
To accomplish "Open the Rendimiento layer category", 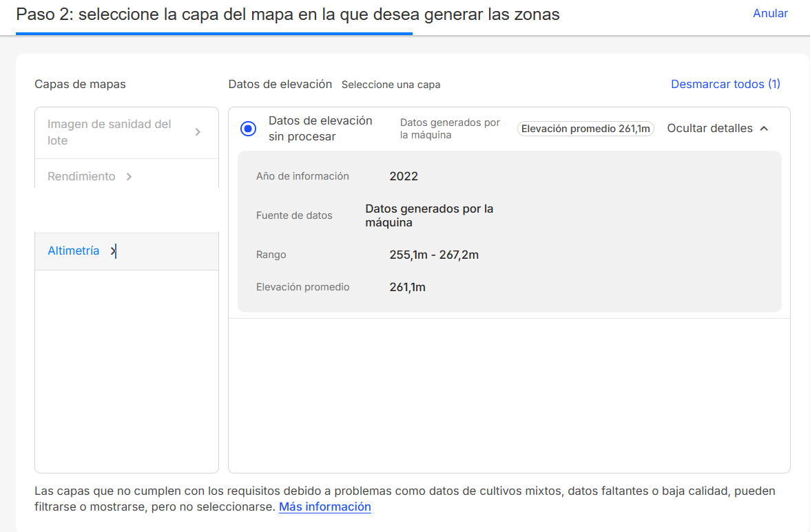I will point(127,176).
